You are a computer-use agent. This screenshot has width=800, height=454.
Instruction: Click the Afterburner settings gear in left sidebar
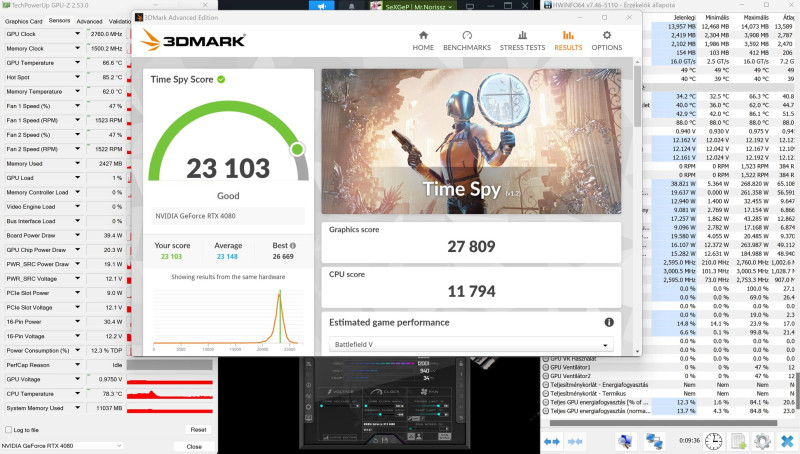(x=309, y=407)
